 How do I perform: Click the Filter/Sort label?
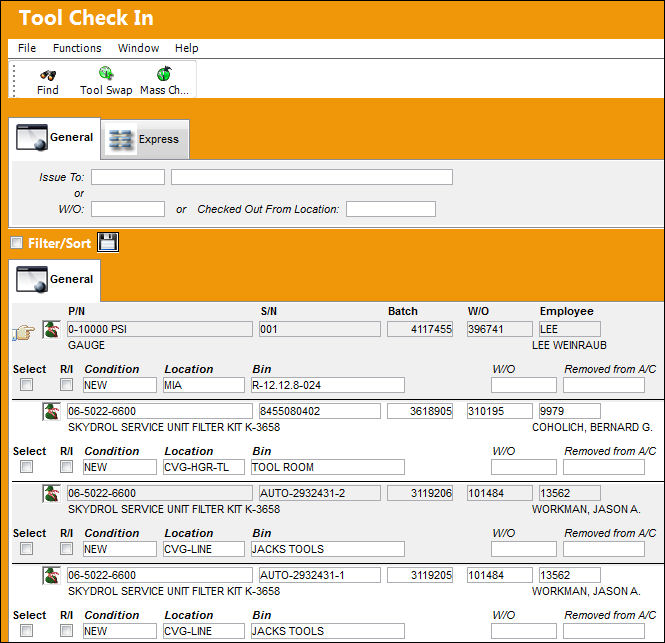59,243
